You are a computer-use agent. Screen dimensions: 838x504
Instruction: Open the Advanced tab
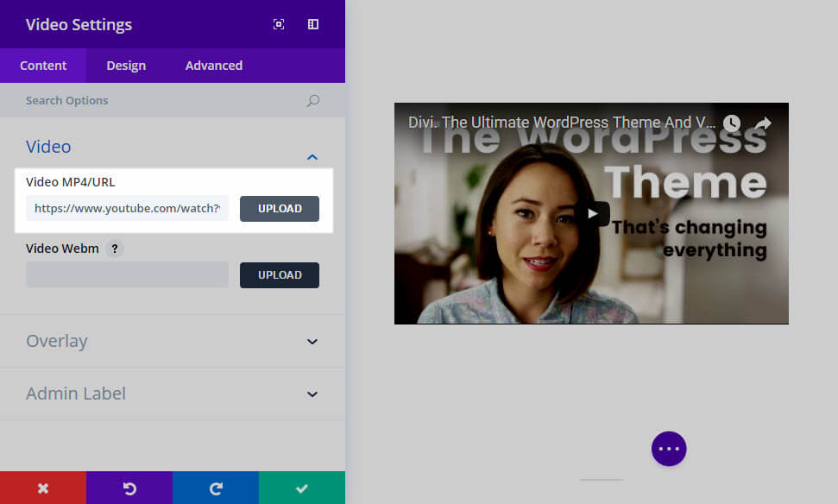tap(214, 66)
